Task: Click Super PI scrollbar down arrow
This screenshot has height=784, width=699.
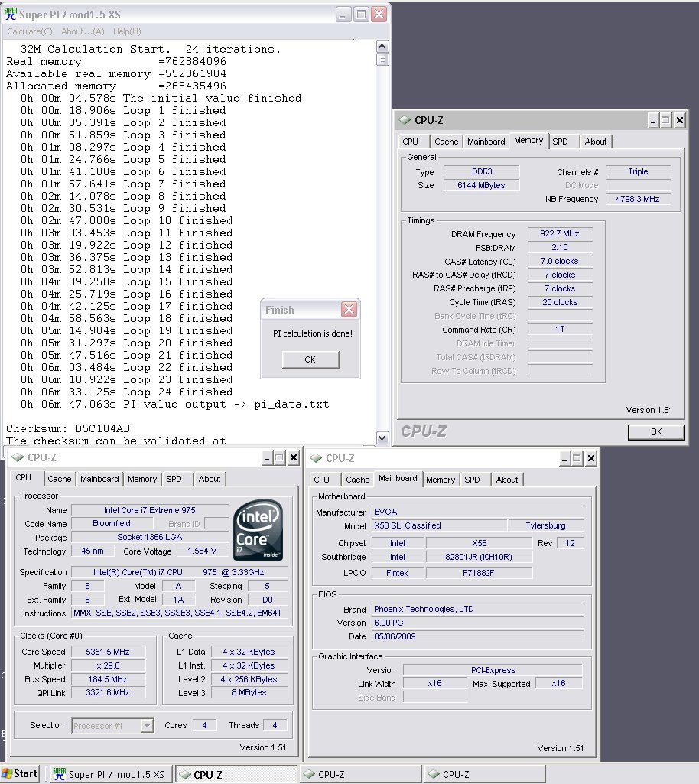Action: 382,438
